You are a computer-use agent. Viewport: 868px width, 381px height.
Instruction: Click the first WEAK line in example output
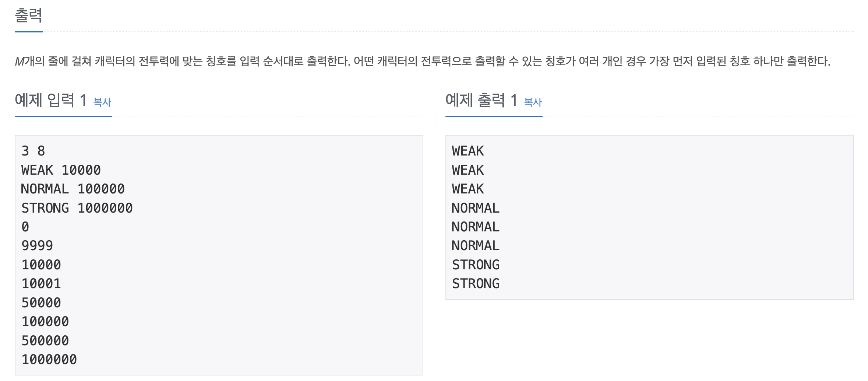(x=468, y=151)
